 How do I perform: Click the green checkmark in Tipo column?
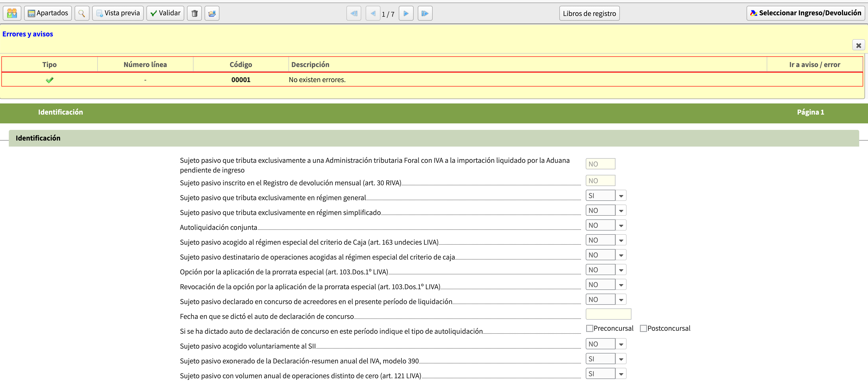[50, 80]
